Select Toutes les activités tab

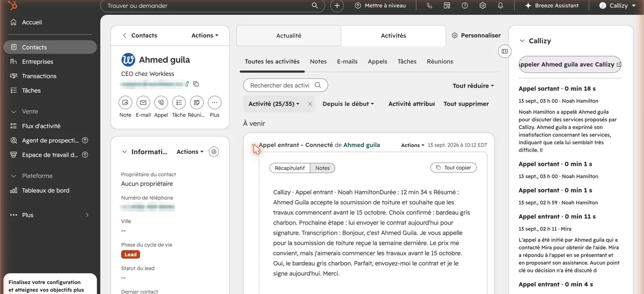pos(272,62)
